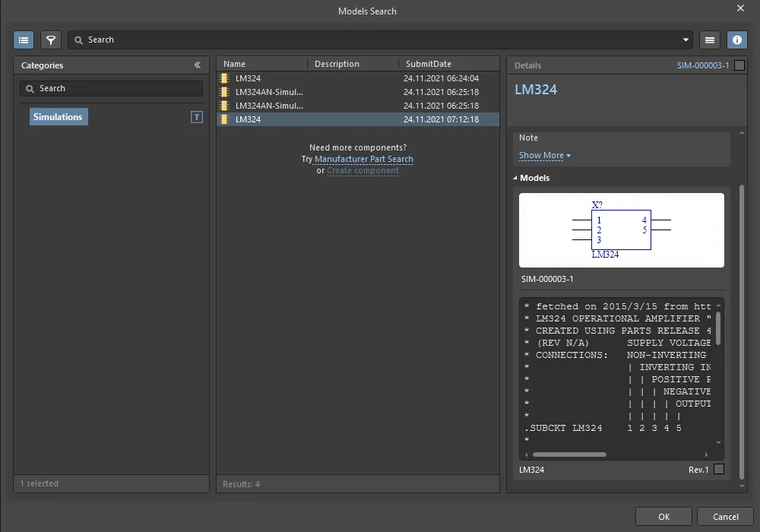Click the component icon of first LM324 row

tap(224, 78)
